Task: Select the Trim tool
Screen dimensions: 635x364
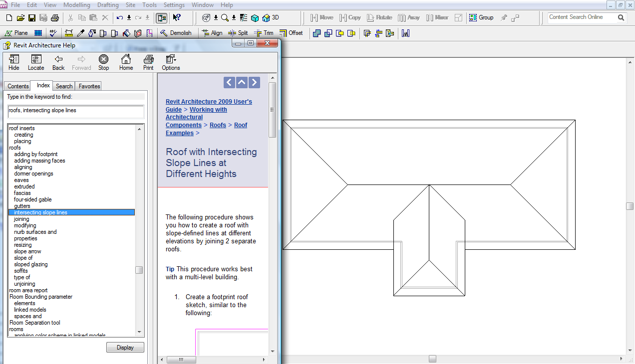Action: click(264, 33)
